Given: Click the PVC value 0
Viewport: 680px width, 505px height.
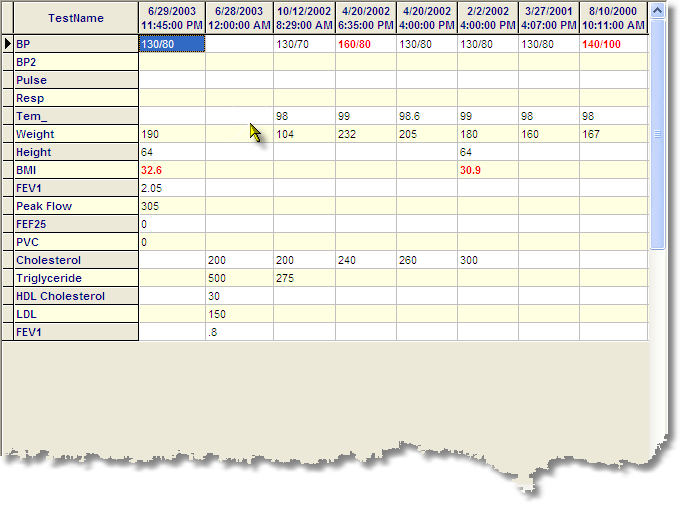Looking at the screenshot, I should 144,242.
